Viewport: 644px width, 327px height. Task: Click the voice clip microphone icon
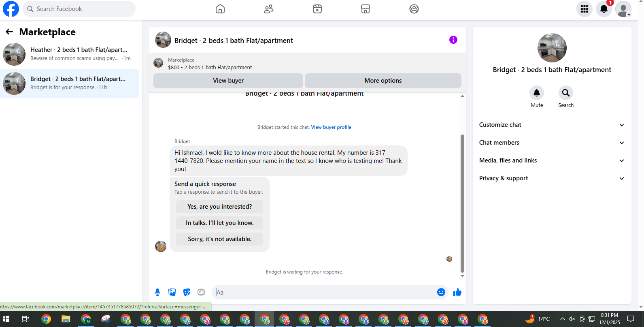pos(157,292)
